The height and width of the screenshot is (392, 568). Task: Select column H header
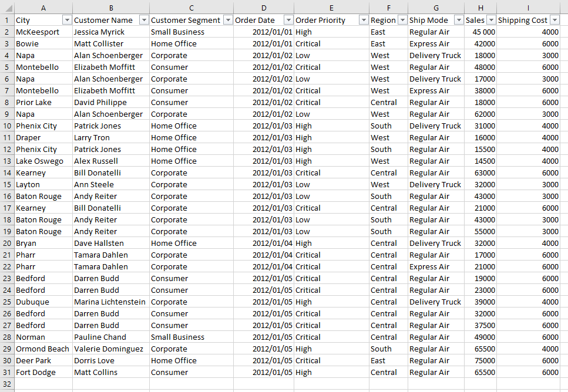(x=480, y=8)
